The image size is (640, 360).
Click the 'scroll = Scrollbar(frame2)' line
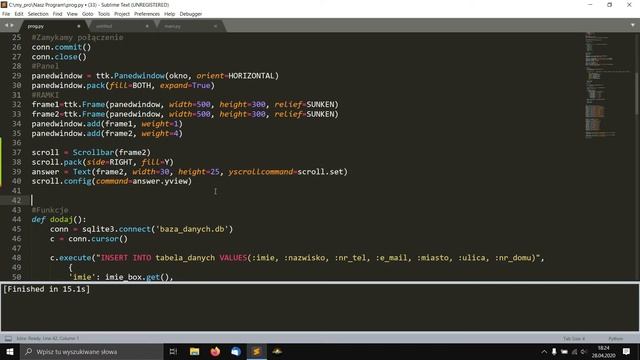91,153
